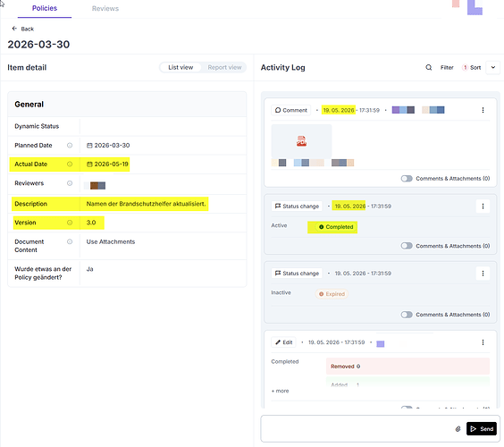This screenshot has width=504, height=447.
Task: Open the Filter option in Activity Log
Action: pos(447,68)
